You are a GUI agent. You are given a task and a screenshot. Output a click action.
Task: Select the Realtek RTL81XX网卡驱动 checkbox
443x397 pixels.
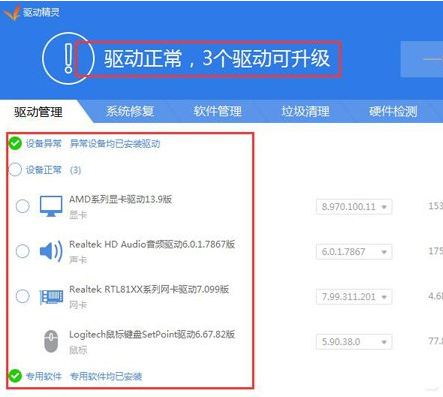tap(22, 296)
